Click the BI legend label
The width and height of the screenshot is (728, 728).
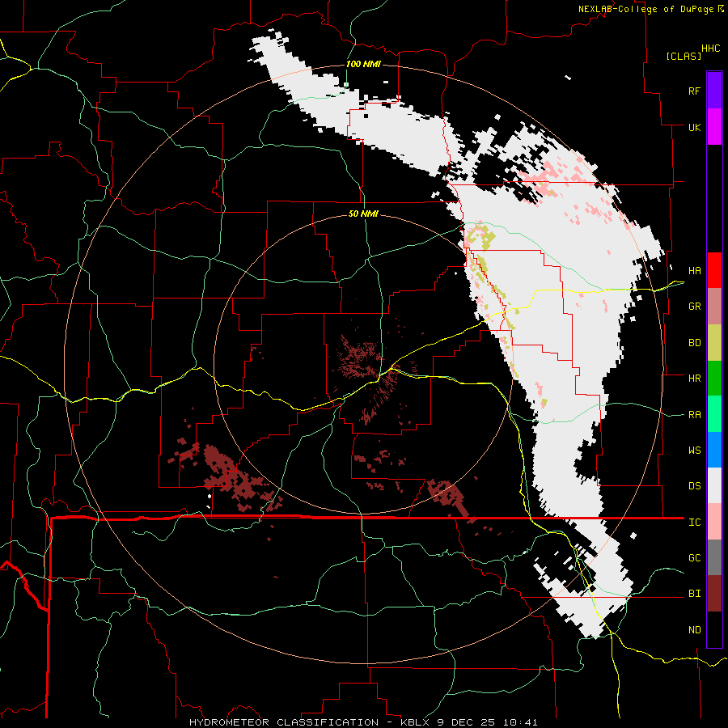[x=694, y=594]
